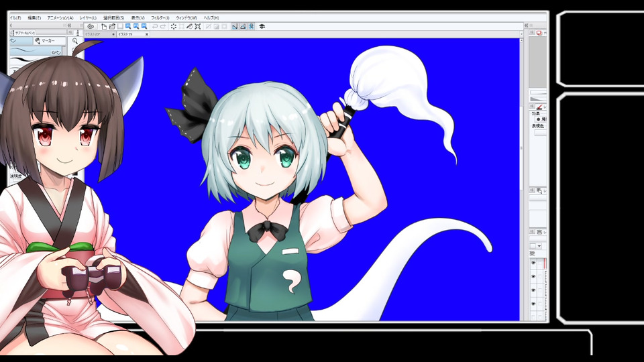Click the Layer Property pen icon
The width and height of the screenshot is (644, 362).
539,107
